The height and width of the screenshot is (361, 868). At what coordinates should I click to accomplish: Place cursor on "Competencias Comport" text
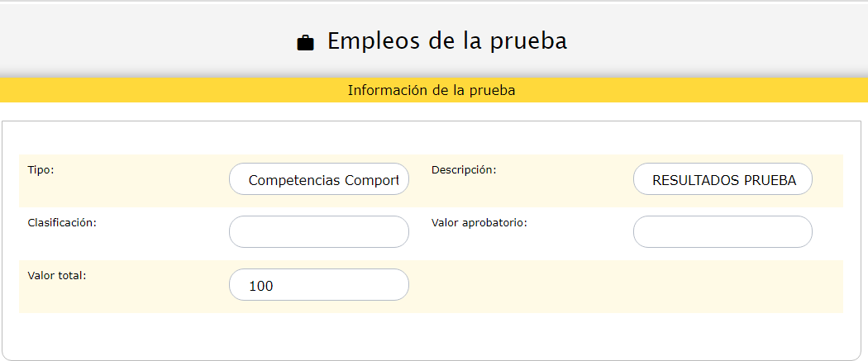[323, 180]
